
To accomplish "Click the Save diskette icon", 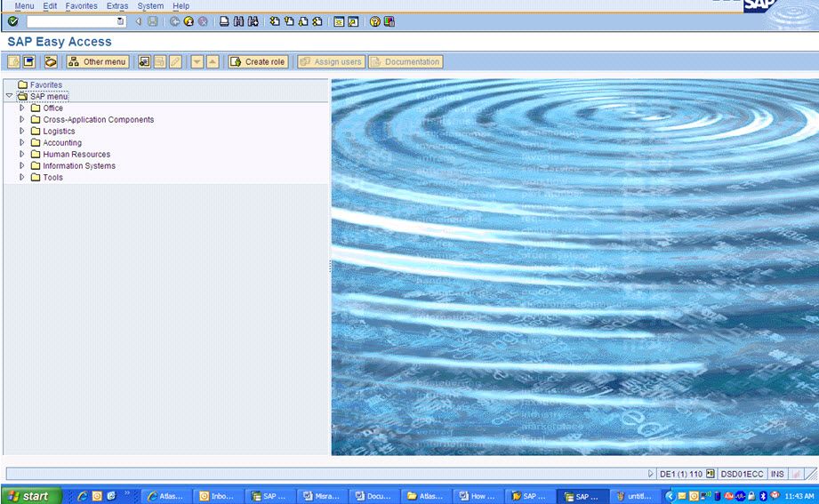I will click(x=153, y=21).
